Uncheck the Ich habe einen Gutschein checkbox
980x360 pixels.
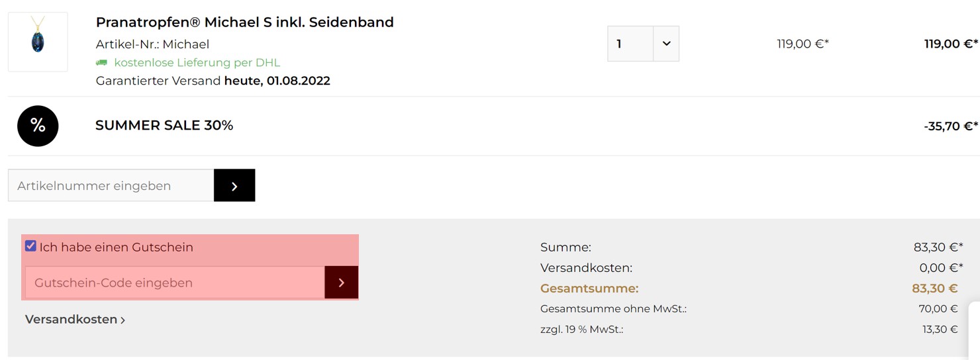(x=30, y=246)
